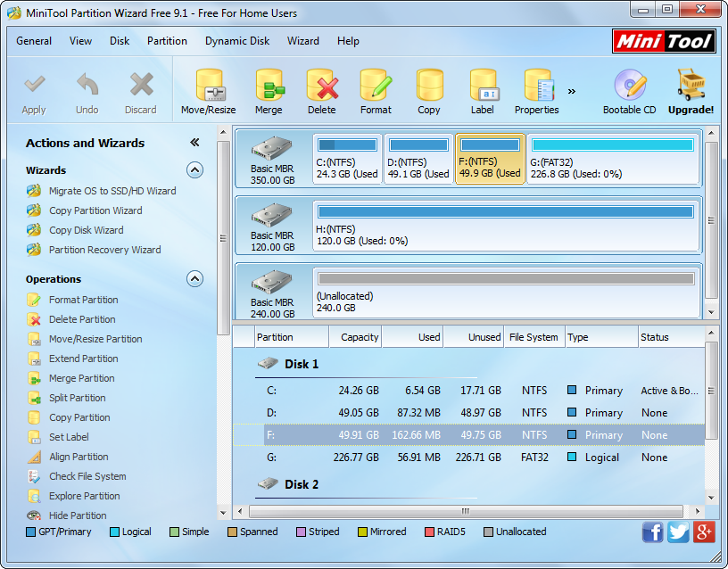Click the Label toolbar icon
Image resolution: width=728 pixels, height=569 pixels.
(484, 85)
